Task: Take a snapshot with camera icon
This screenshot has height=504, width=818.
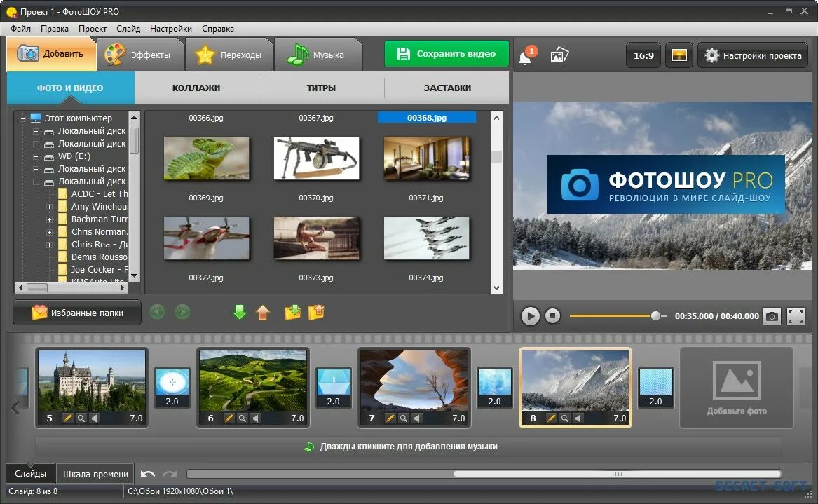Action: tap(772, 316)
